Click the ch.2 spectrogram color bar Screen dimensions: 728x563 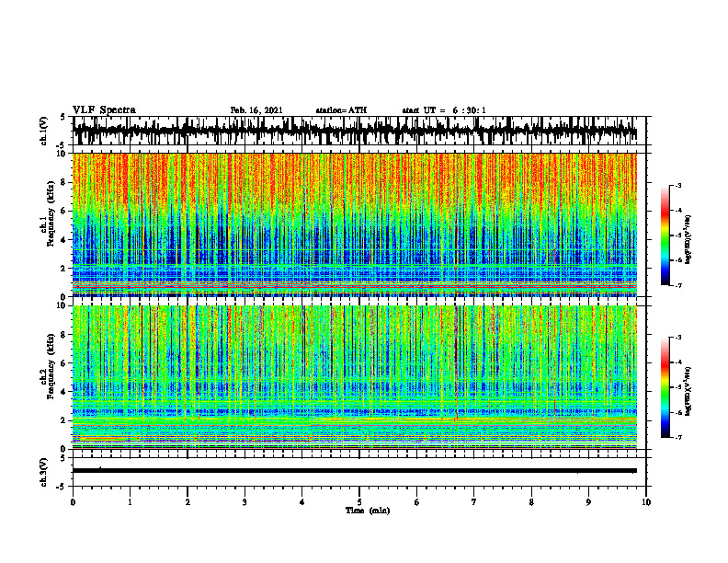(x=665, y=387)
